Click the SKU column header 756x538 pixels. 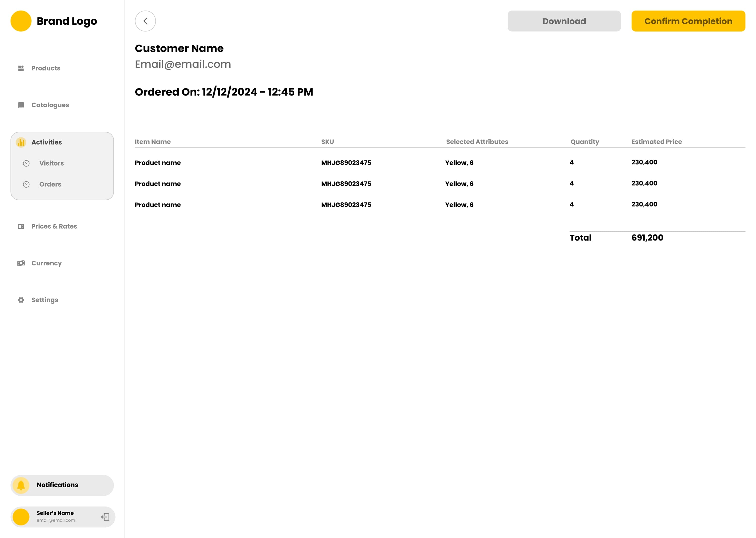328,141
